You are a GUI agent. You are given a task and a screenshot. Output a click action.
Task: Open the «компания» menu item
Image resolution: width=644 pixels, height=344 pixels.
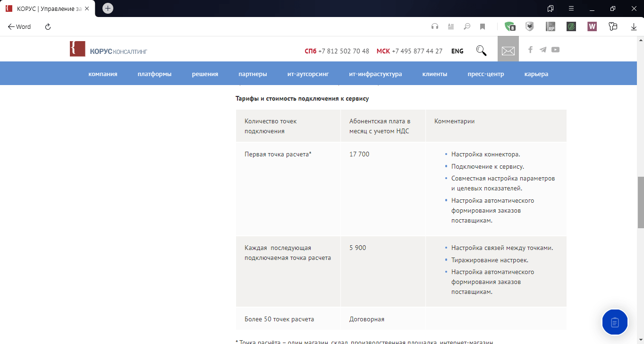pos(103,74)
